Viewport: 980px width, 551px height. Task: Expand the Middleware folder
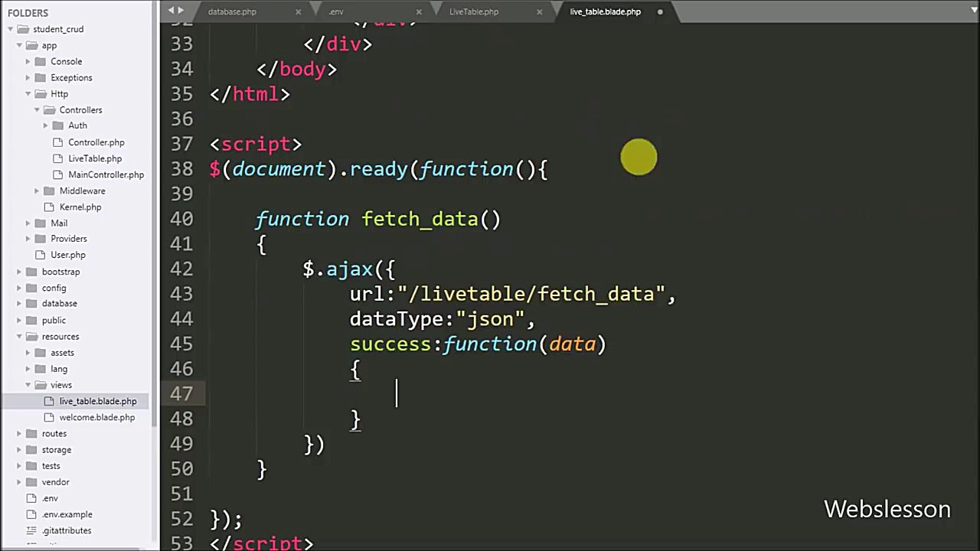point(37,191)
